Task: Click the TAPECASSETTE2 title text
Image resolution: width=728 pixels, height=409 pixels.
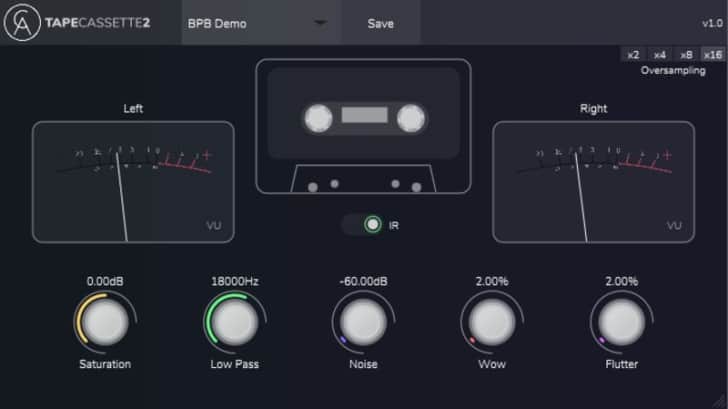Action: [98, 23]
